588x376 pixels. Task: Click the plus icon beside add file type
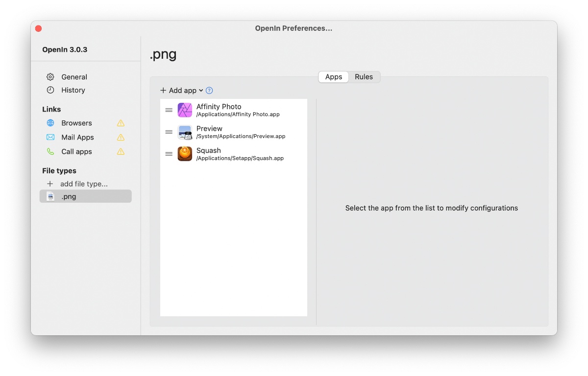coord(50,184)
